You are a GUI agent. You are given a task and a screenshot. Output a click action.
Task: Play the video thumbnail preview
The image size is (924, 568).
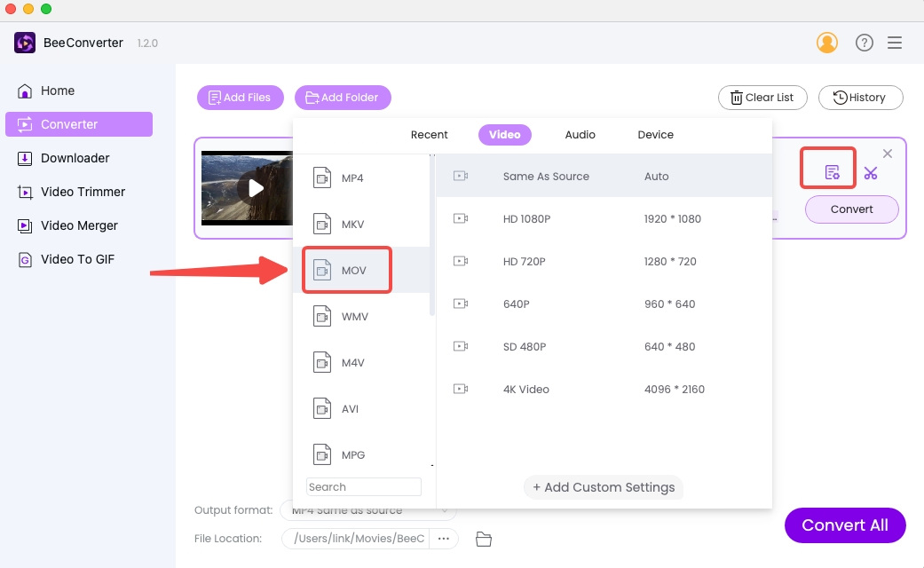click(x=256, y=188)
